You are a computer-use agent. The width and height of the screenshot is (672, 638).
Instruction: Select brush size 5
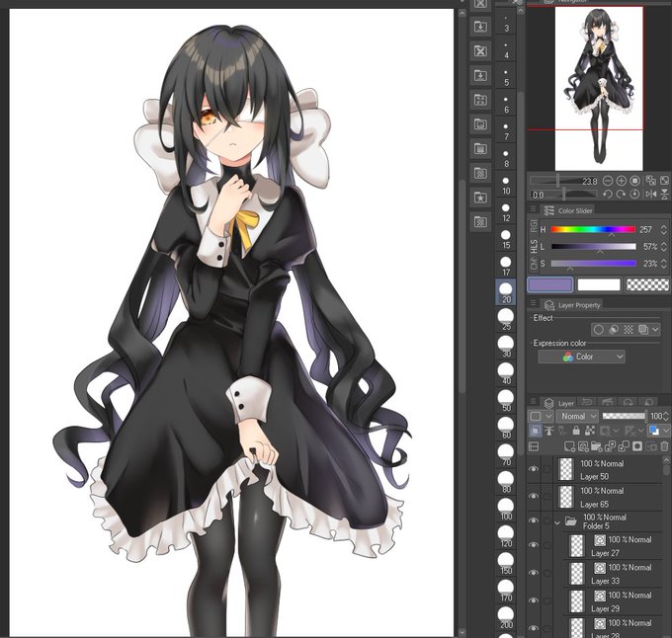tap(506, 76)
